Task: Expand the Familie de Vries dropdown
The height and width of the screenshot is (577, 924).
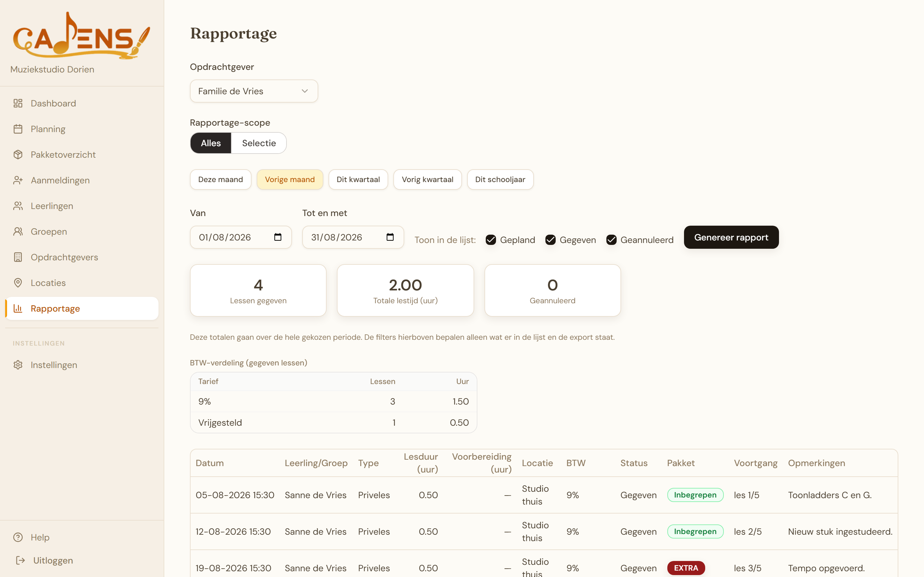Action: [254, 91]
